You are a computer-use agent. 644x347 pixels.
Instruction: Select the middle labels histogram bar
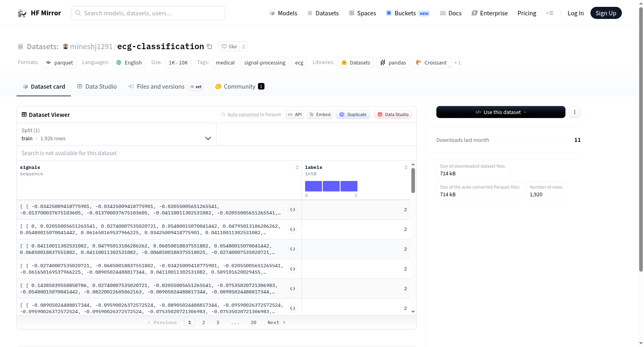[331, 186]
